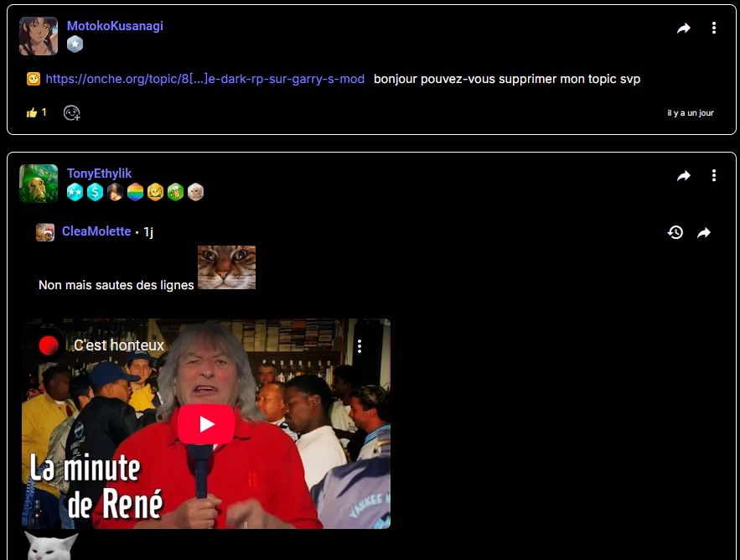
Task: Click 'Non mais sautes des lignes' quoted text
Action: pyautogui.click(x=116, y=285)
